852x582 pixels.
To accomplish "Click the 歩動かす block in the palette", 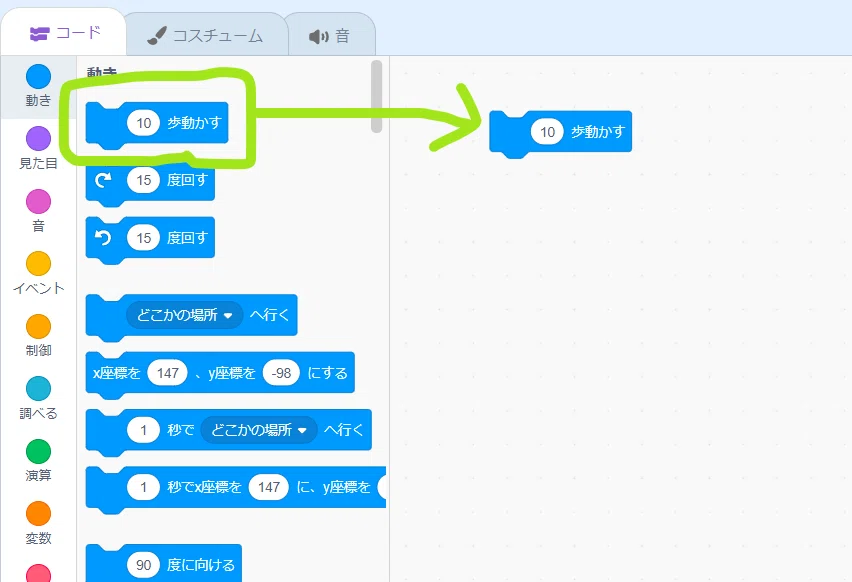I will [x=156, y=126].
